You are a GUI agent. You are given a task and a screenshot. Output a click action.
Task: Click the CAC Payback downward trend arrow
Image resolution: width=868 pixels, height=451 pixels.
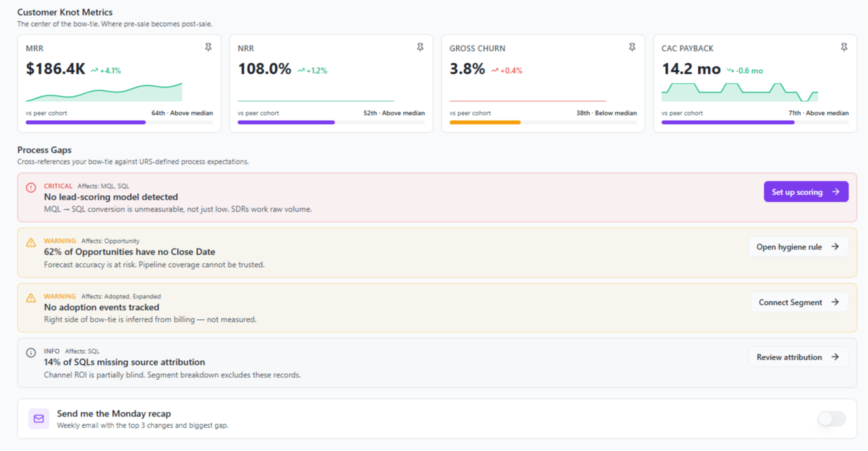730,70
